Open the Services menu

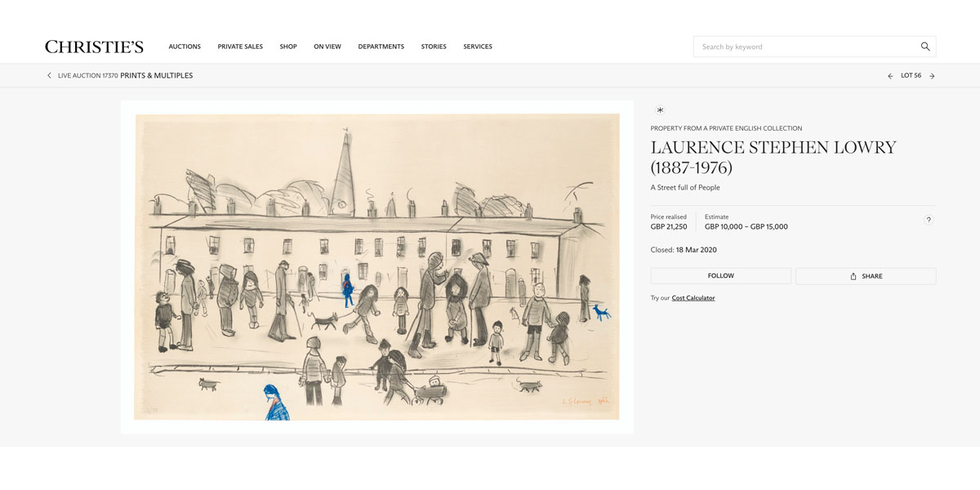click(478, 47)
